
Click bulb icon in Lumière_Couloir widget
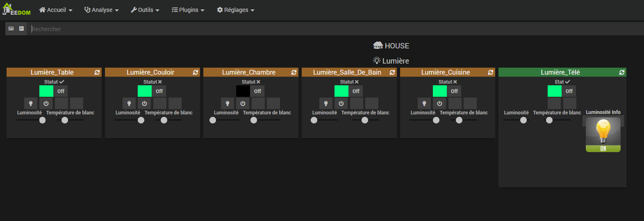click(x=129, y=103)
